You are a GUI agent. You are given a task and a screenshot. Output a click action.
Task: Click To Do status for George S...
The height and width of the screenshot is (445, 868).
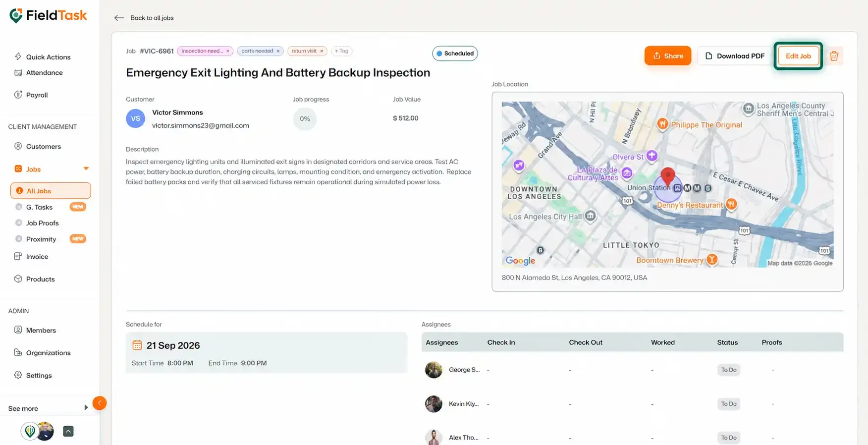pyautogui.click(x=728, y=370)
